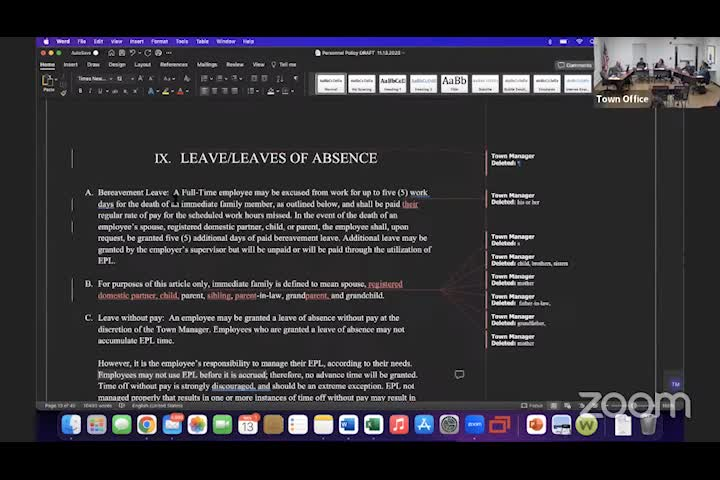Toggle bold formatting in the ribbon
720x480 pixels.
coord(80,91)
